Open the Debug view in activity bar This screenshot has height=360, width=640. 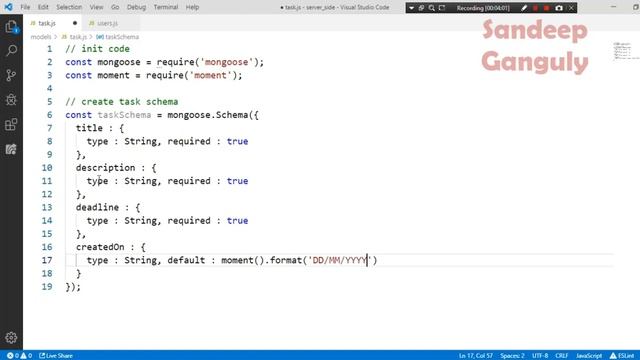point(11,100)
